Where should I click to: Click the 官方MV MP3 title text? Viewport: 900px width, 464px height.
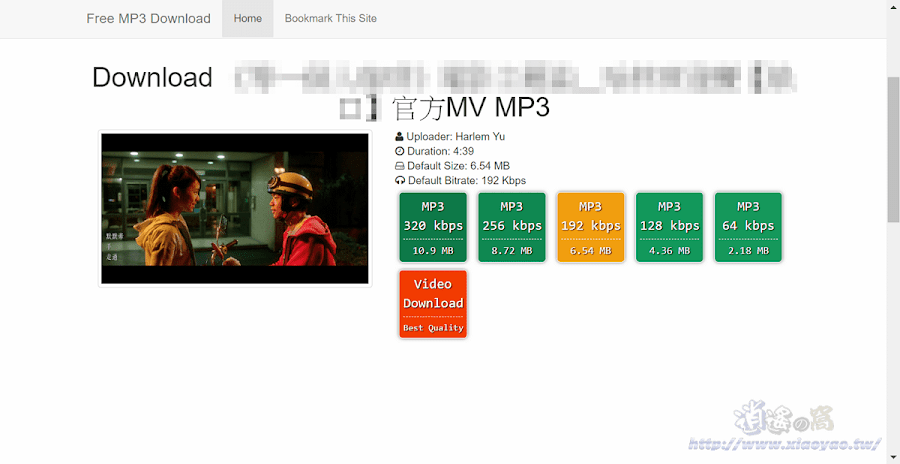pyautogui.click(x=471, y=109)
